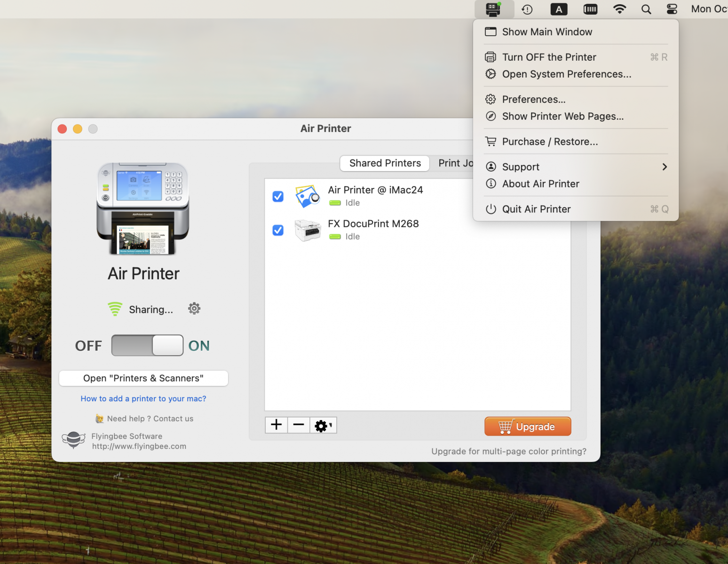Choose Open System Preferences... menu item

[x=576, y=74]
